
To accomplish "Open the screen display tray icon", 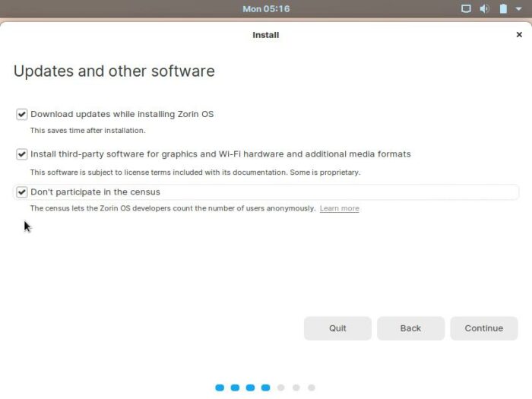I will [466, 8].
